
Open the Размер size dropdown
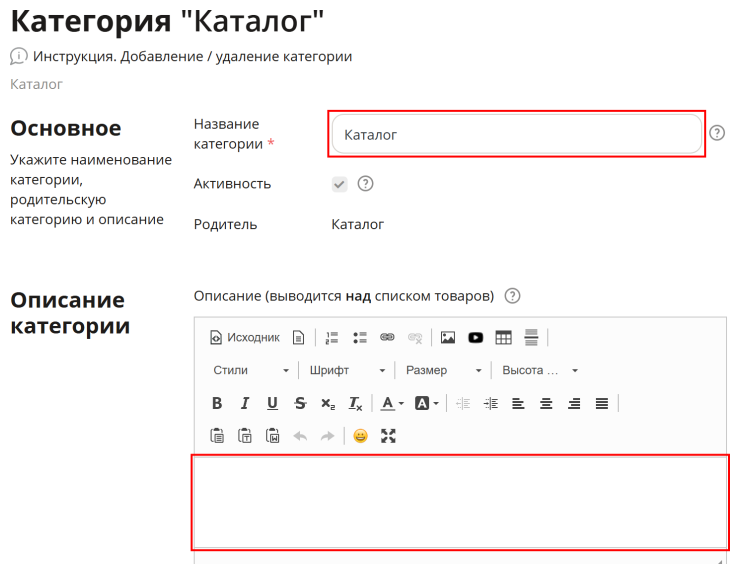coord(444,371)
